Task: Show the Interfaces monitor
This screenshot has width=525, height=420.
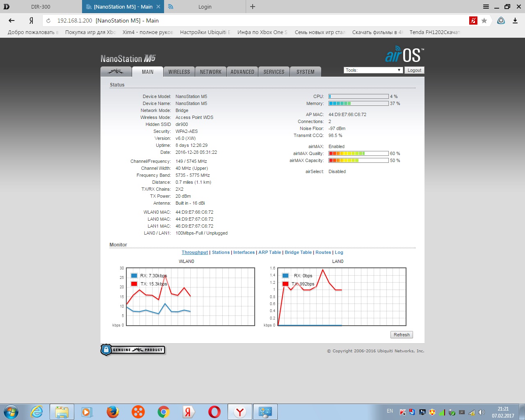Action: pyautogui.click(x=244, y=252)
